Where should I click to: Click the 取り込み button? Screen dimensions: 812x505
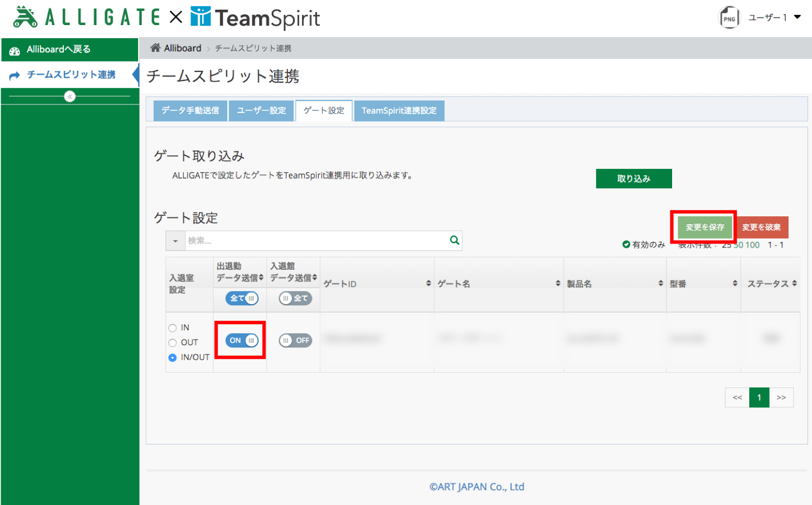(x=634, y=179)
